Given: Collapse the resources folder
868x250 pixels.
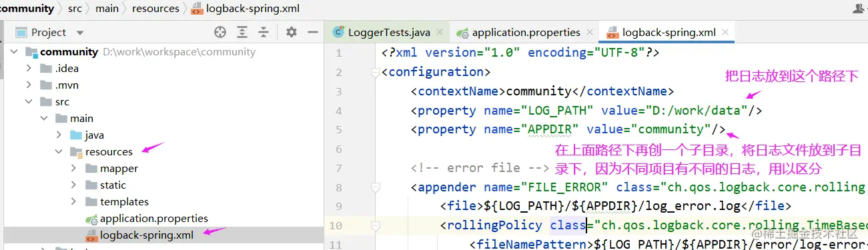Looking at the screenshot, I should click(58, 152).
